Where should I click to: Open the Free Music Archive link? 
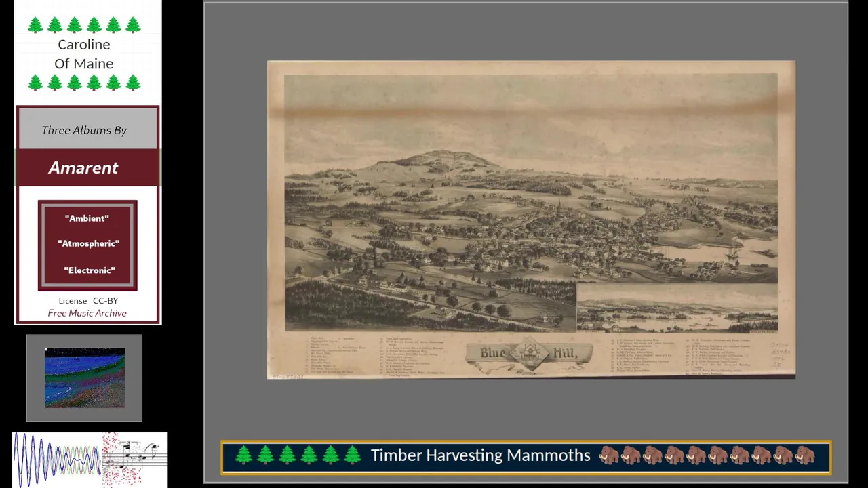click(87, 313)
